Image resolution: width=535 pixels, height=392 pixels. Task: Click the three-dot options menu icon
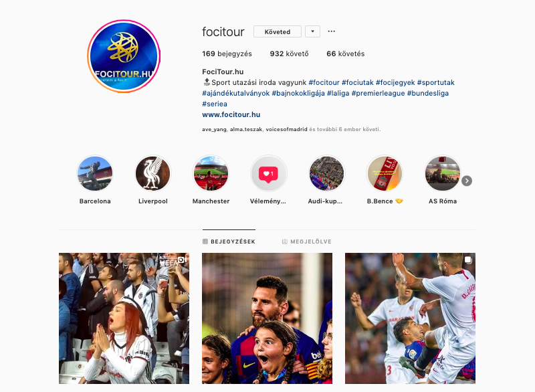click(331, 31)
